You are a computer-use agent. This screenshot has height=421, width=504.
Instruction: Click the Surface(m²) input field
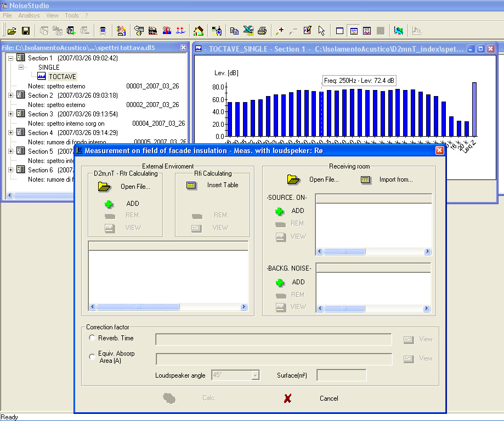[341, 375]
